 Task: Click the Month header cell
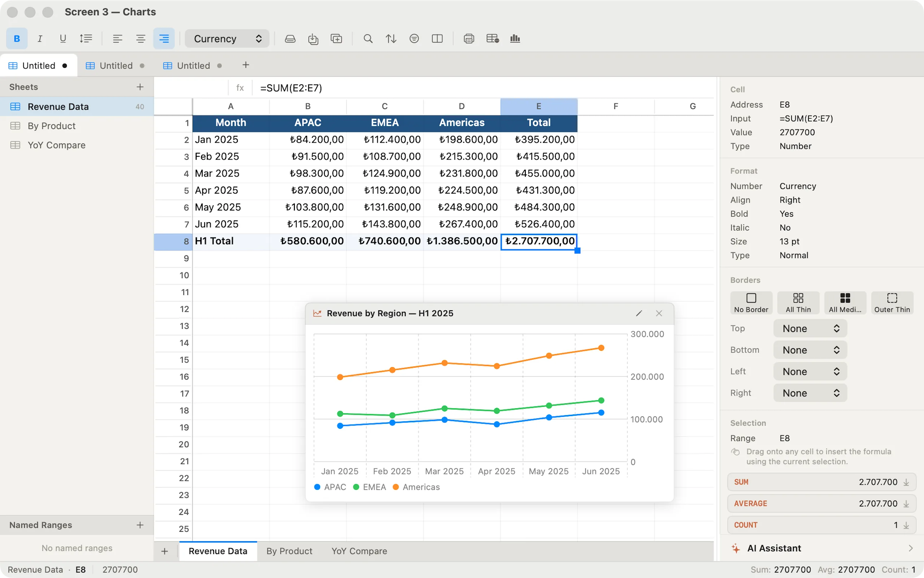tap(231, 123)
